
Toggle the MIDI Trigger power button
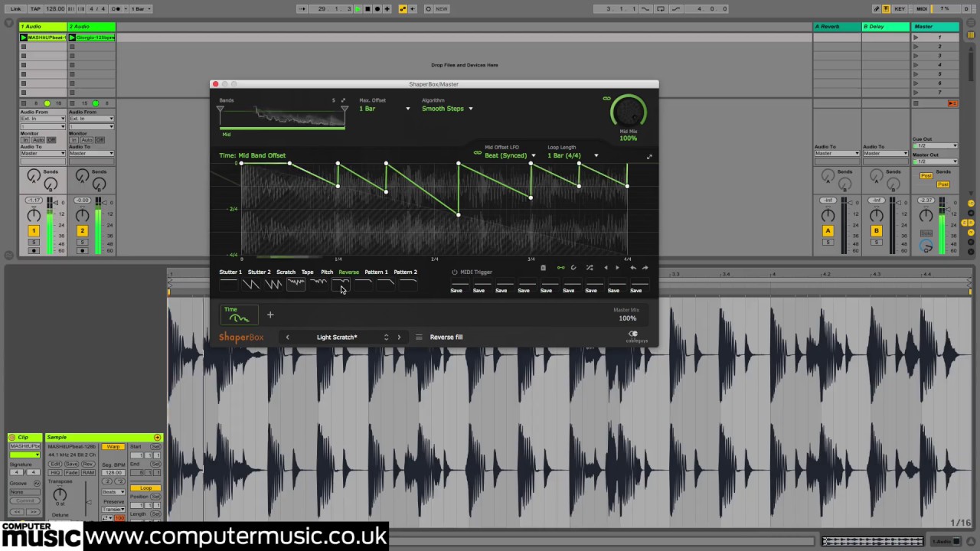click(x=454, y=272)
